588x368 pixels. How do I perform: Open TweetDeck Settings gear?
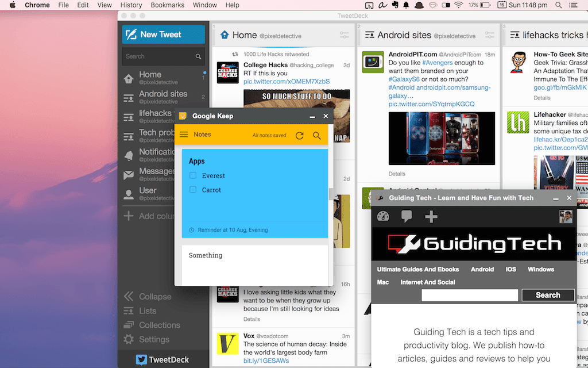click(x=129, y=339)
